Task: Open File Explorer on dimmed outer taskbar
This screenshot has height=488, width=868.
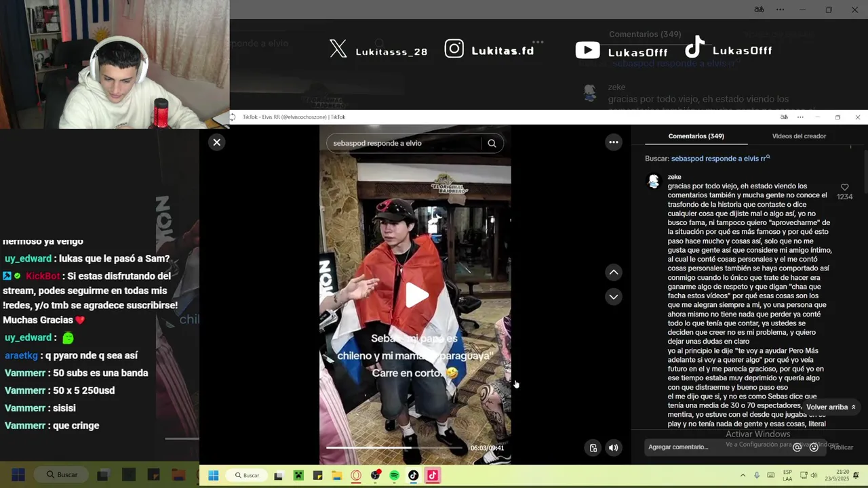Action: [x=178, y=475]
